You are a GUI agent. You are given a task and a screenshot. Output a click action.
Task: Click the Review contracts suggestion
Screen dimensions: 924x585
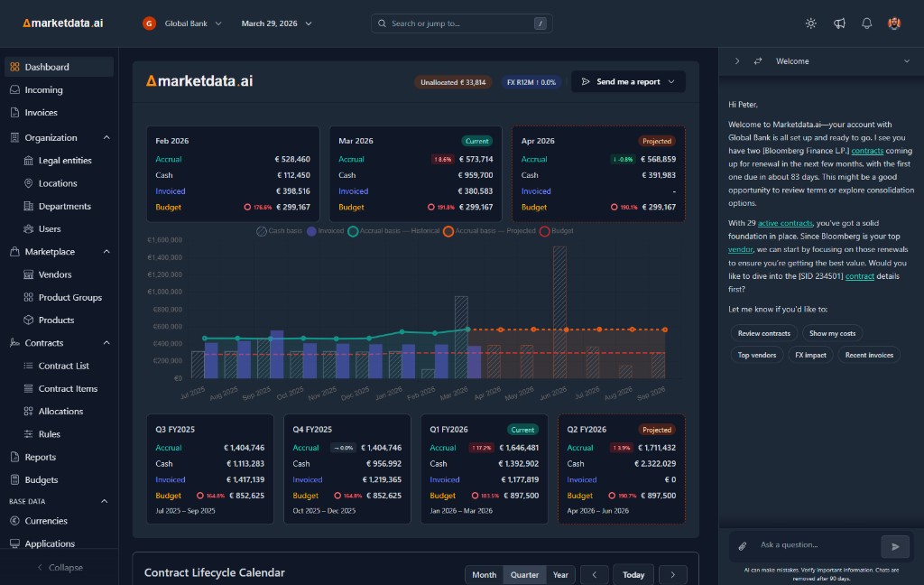(x=763, y=333)
